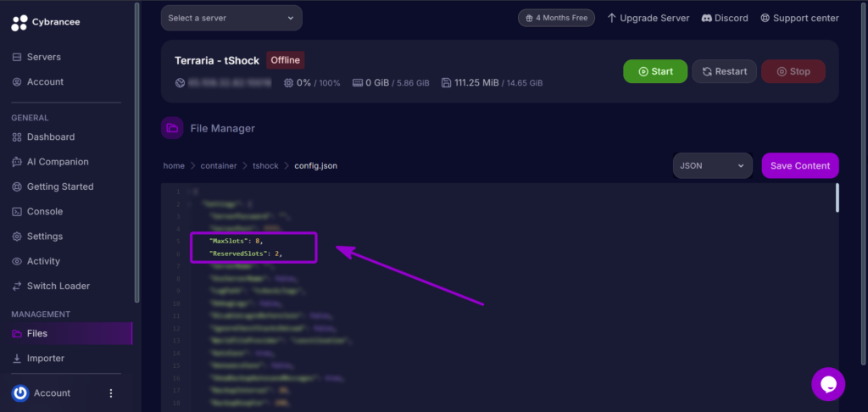Image resolution: width=868 pixels, height=412 pixels.
Task: Click the Support center lifebuoy icon
Action: [765, 18]
